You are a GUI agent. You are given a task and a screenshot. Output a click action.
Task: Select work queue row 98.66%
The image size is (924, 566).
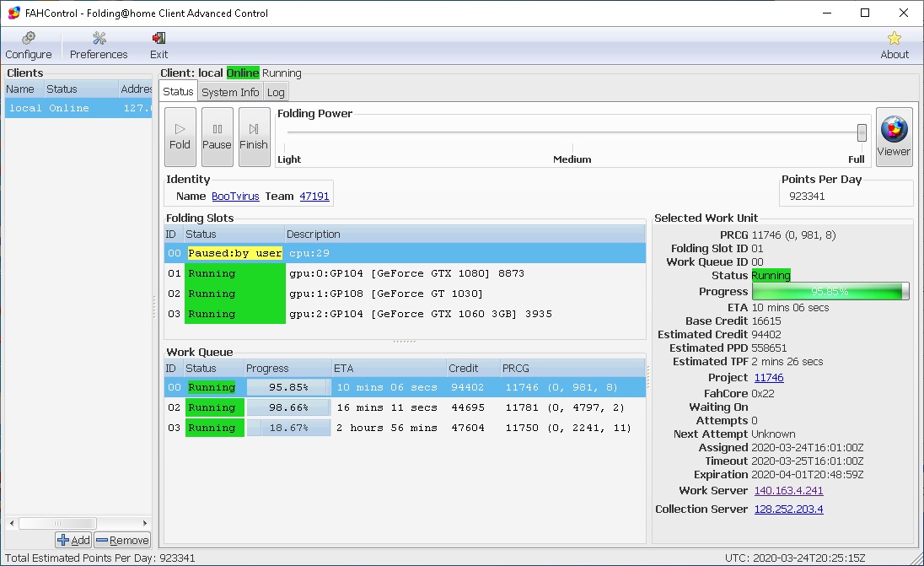tap(405, 407)
